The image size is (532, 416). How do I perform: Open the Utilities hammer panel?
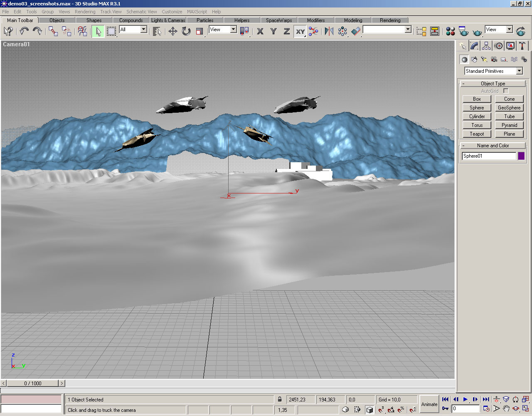point(522,46)
